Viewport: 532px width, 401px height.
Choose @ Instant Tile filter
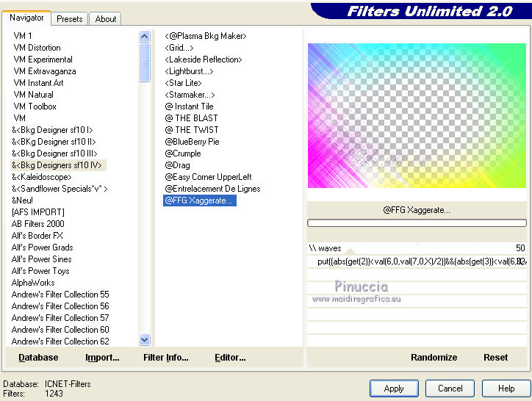[x=189, y=106]
